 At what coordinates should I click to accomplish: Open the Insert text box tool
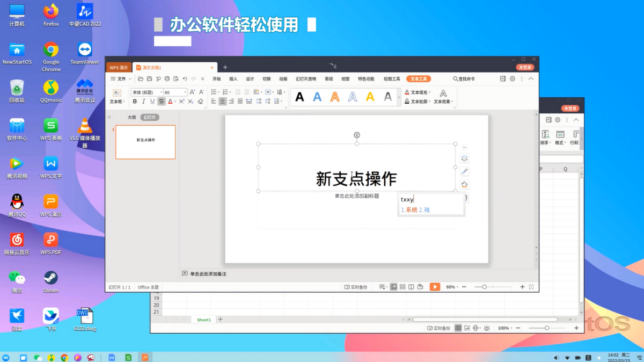(117, 97)
